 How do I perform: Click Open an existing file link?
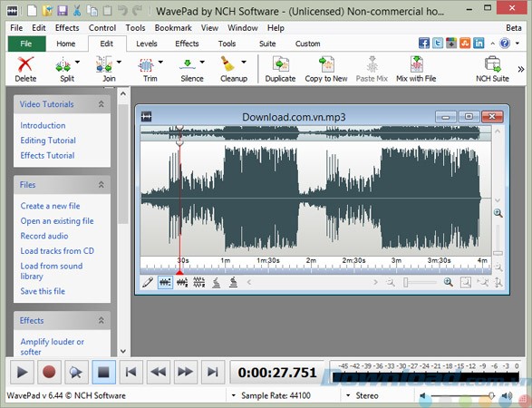[57, 220]
